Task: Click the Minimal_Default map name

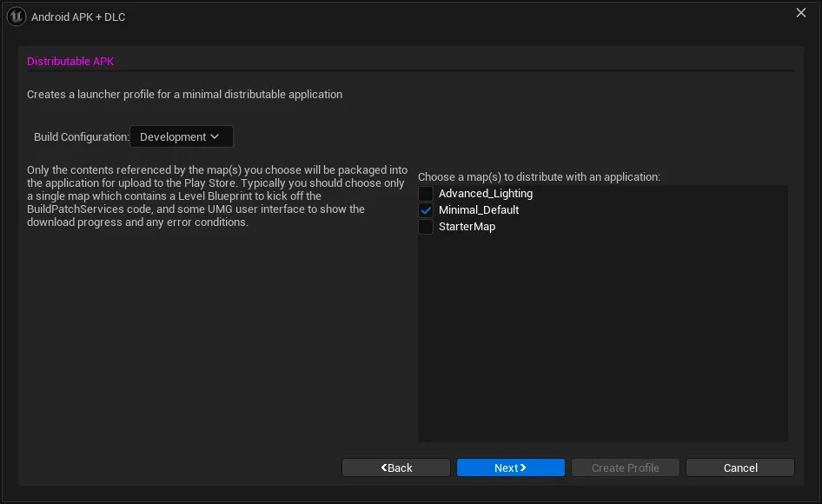Action: click(x=479, y=210)
